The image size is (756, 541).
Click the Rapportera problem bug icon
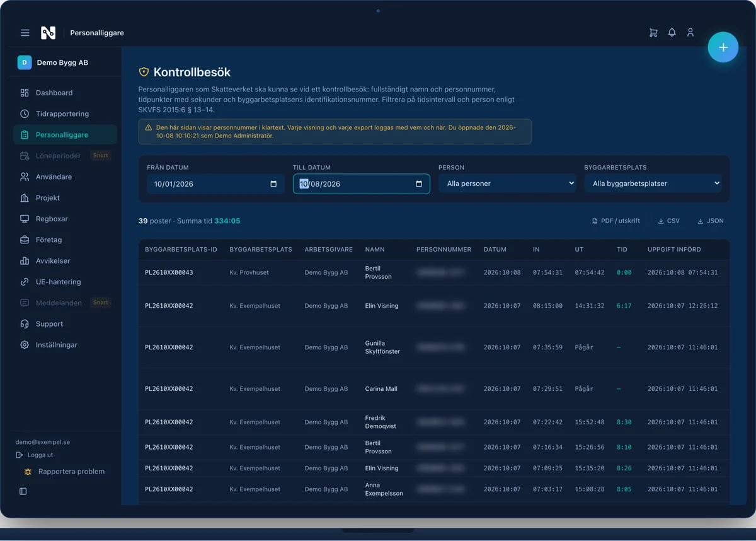click(28, 472)
